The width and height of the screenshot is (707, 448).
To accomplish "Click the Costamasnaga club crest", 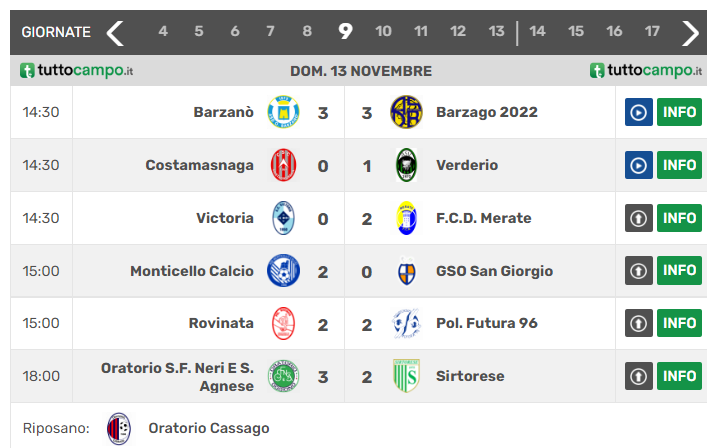I will [x=284, y=165].
